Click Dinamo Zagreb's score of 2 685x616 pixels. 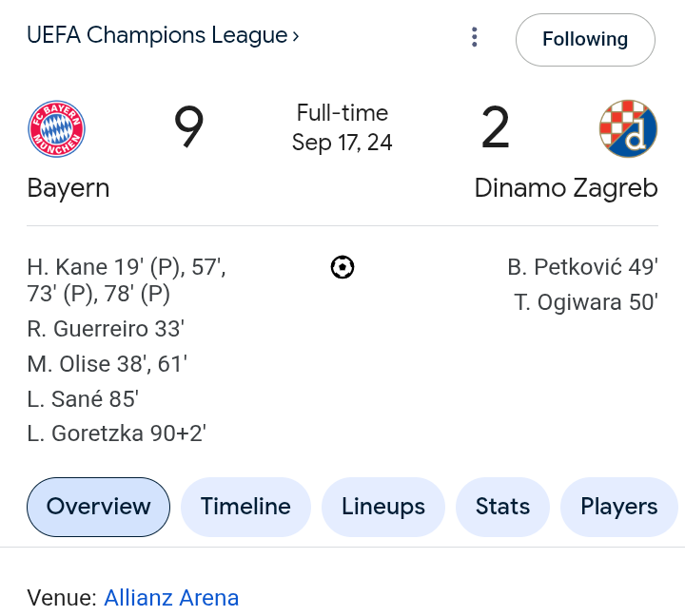click(x=496, y=127)
